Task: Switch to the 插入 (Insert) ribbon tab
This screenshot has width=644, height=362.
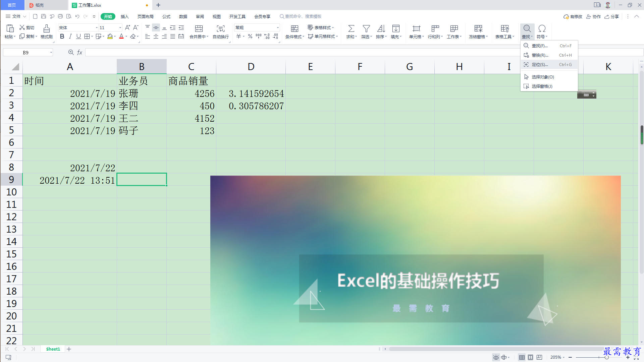Action: coord(124,16)
